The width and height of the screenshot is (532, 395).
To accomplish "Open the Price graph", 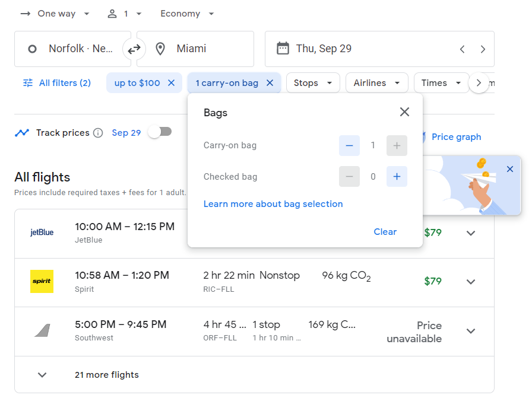I will [x=456, y=137].
